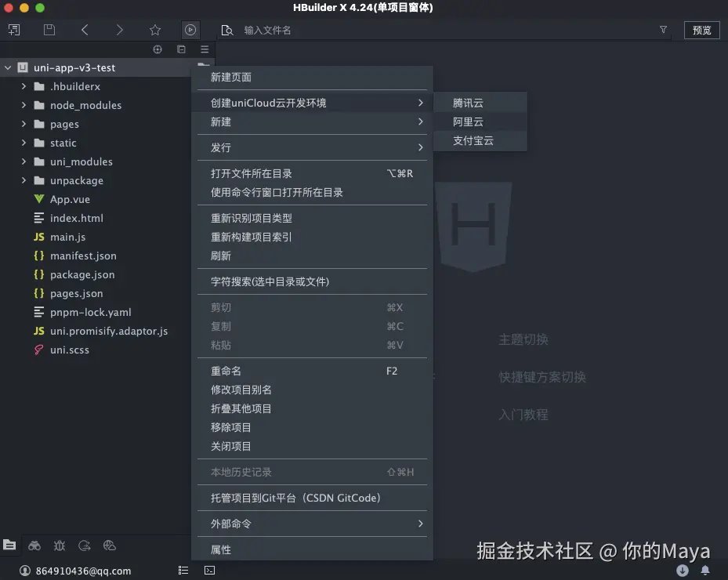Open the 外部命令 submenu
Screen dimensions: 728x580
click(x=312, y=524)
